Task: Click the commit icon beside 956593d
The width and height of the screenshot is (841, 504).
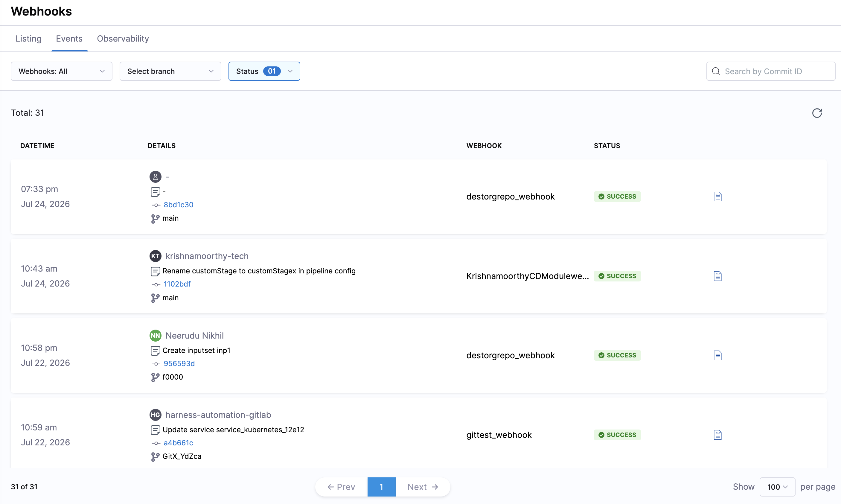Action: [156, 364]
